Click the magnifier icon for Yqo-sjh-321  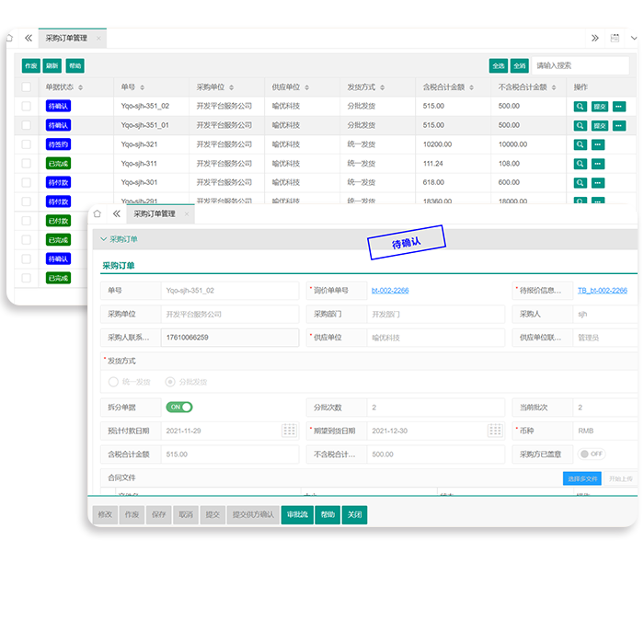[x=580, y=144]
